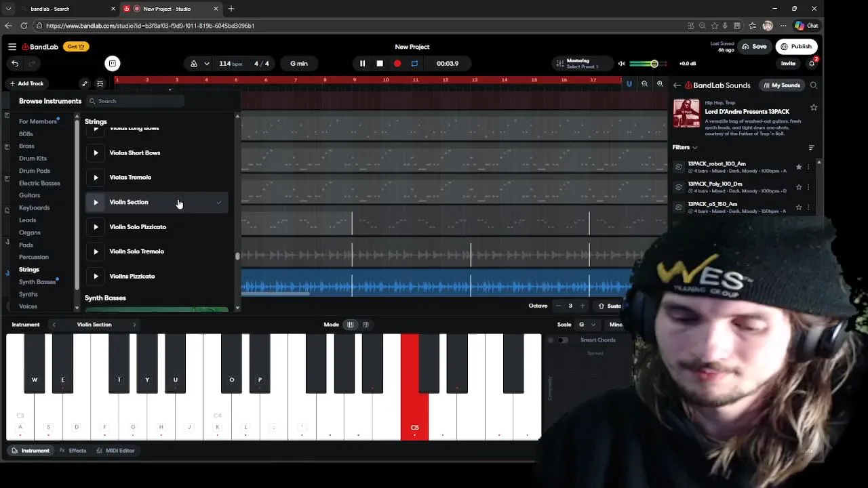Decrease octave with minus button
Image resolution: width=868 pixels, height=488 pixels.
point(558,306)
